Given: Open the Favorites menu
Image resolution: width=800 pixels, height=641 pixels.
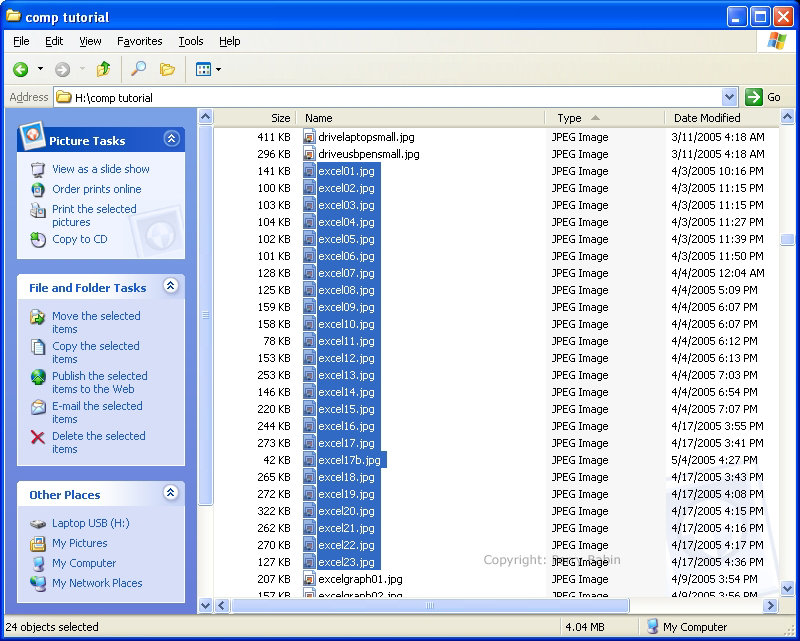Looking at the screenshot, I should click(x=139, y=41).
